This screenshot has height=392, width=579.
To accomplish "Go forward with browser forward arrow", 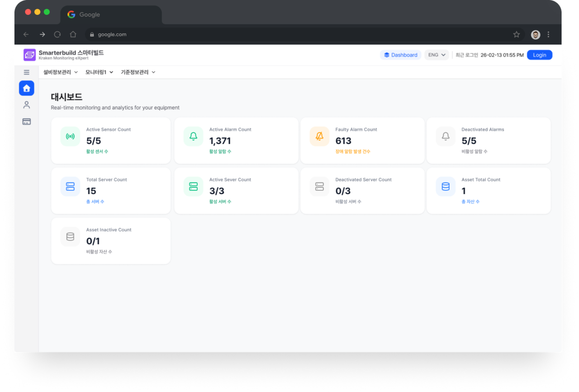I will 42,34.
